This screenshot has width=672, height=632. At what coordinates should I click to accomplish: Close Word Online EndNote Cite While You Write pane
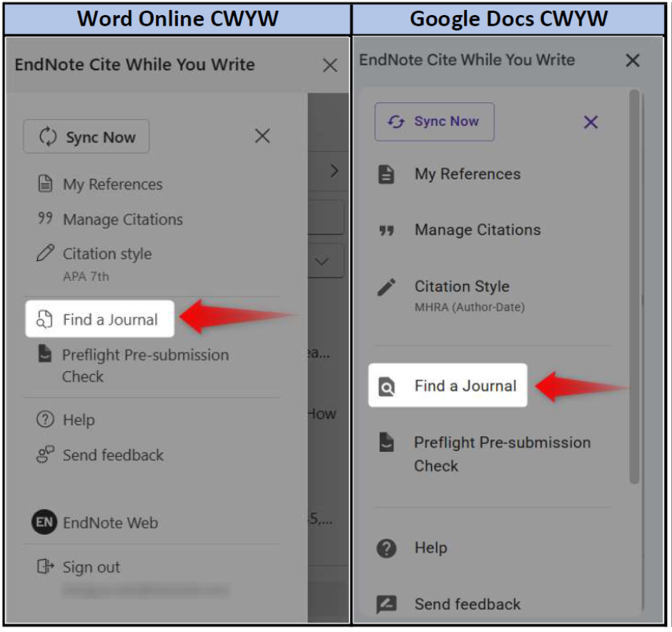pyautogui.click(x=330, y=66)
